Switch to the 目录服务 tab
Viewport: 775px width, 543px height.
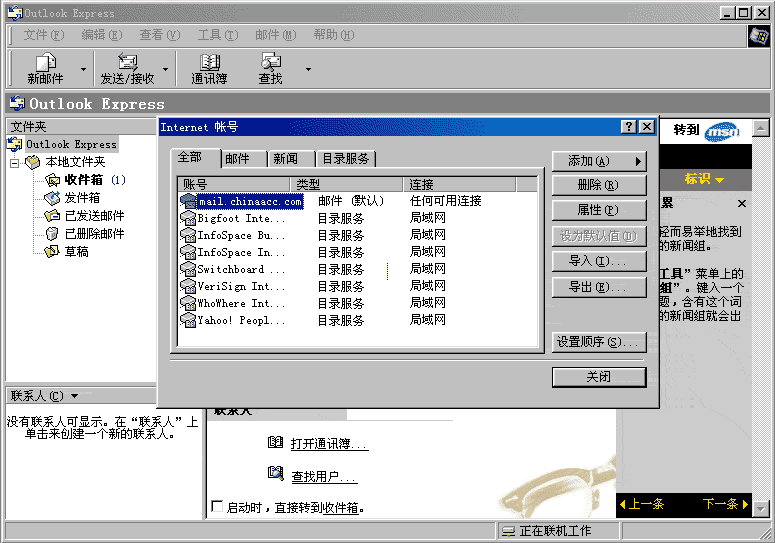[346, 159]
